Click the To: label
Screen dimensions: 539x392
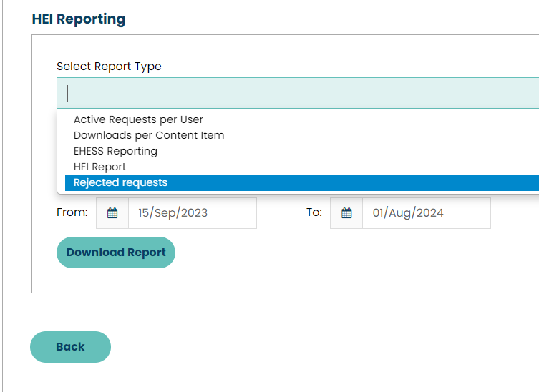(x=314, y=212)
